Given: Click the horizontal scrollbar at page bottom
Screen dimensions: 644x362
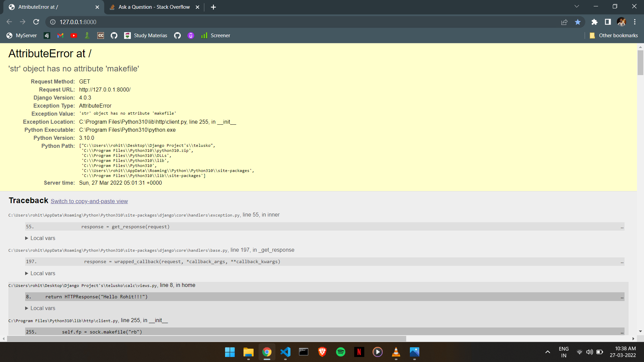Looking at the screenshot, I should (x=206, y=339).
